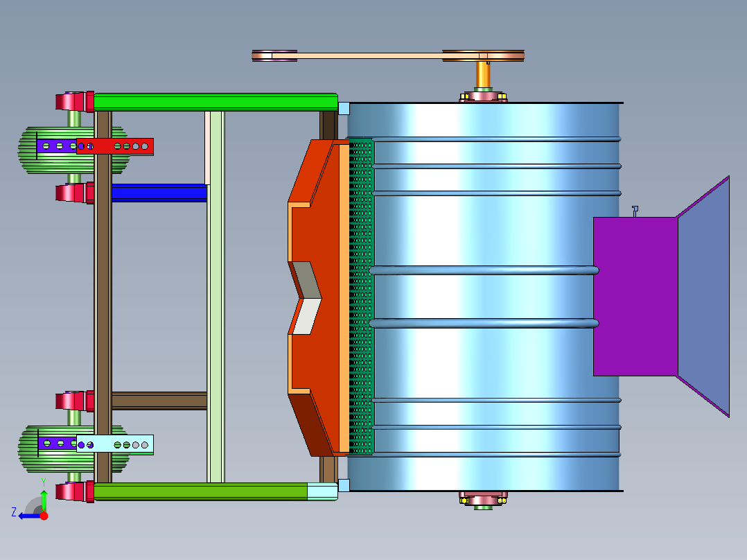Select the grey chevron face on the orange plate
The height and width of the screenshot is (560, 747).
(306, 279)
